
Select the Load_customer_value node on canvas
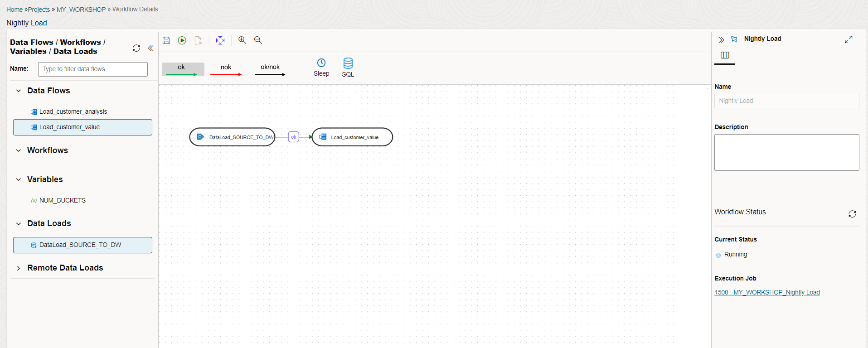[x=352, y=137]
